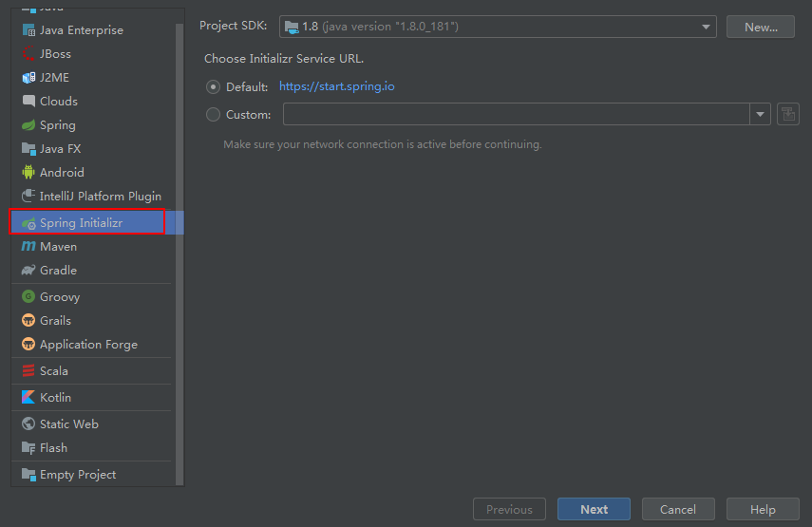Click the Scala red icon

[x=28, y=370]
